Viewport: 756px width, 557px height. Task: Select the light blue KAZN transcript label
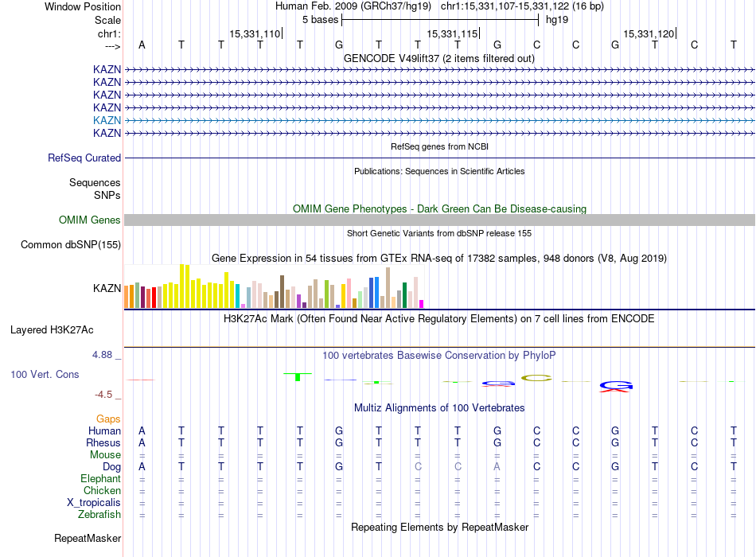(x=107, y=120)
